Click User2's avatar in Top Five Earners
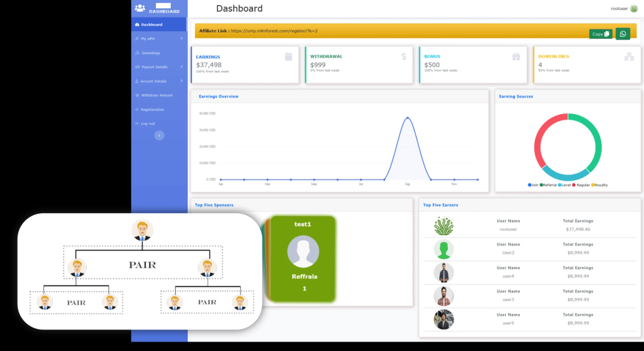 pos(443,249)
